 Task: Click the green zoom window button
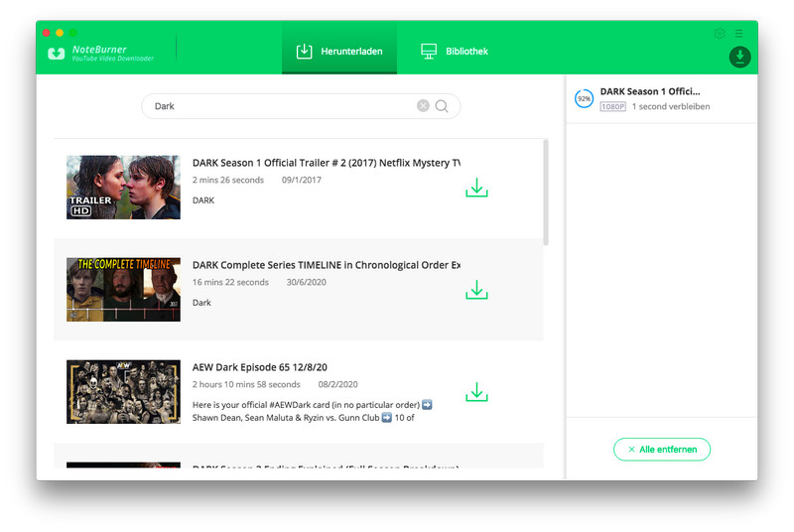pos(72,33)
